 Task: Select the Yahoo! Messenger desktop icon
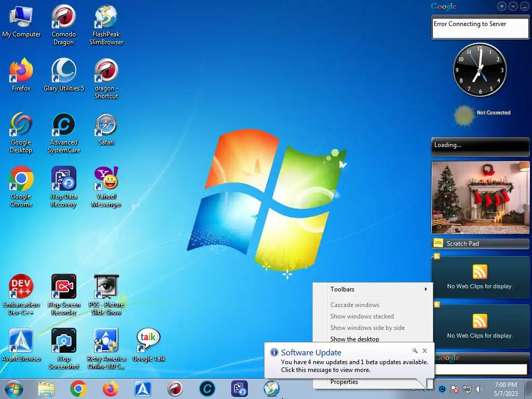pyautogui.click(x=106, y=187)
